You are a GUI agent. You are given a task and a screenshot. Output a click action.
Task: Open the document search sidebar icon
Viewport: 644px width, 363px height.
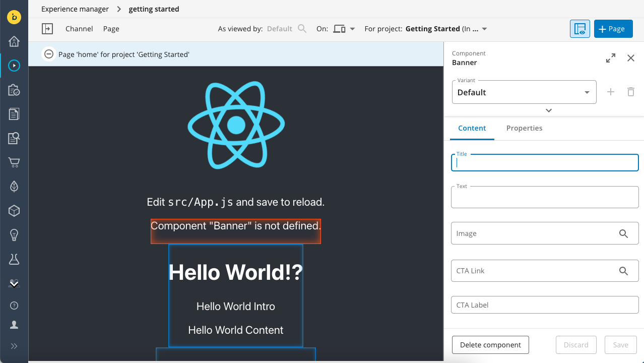click(x=14, y=138)
